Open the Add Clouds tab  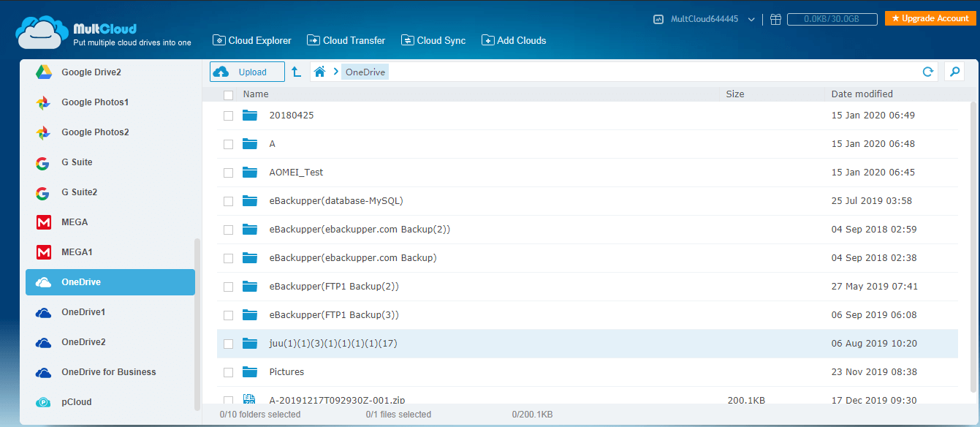(x=514, y=40)
